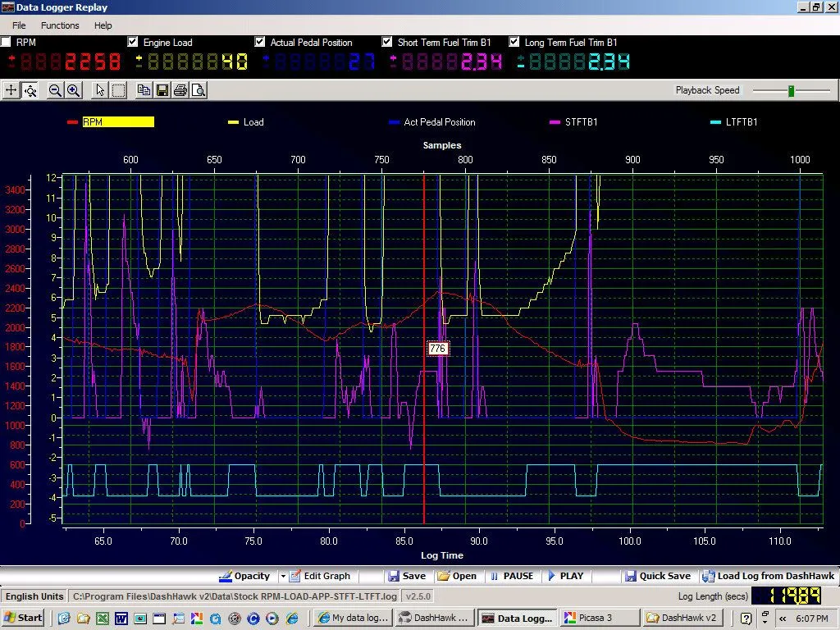This screenshot has width=840, height=630.
Task: Open the File menu
Action: click(18, 25)
